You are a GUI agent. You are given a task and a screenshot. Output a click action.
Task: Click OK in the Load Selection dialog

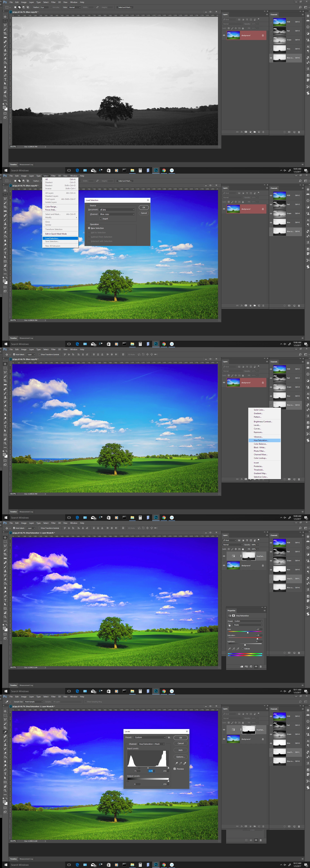144,208
